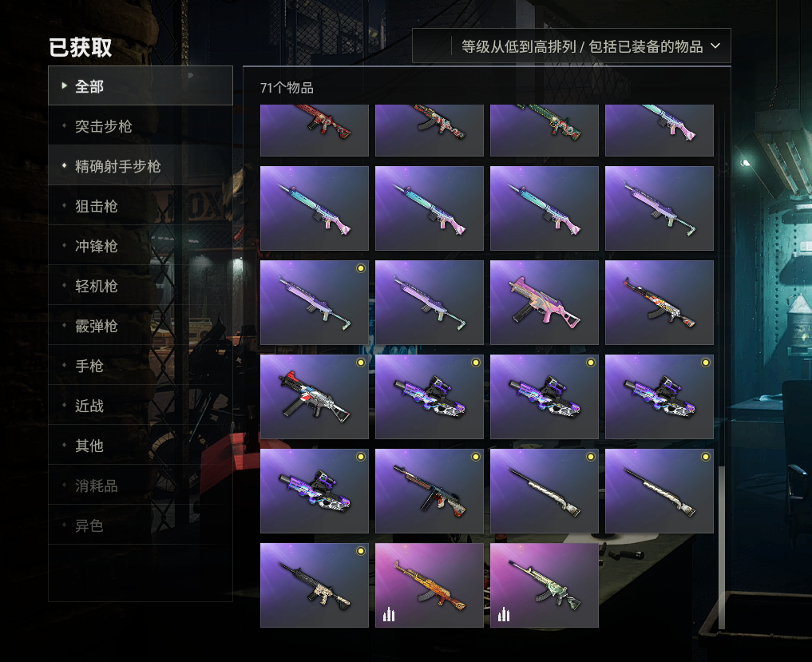812x662 pixels.
Task: Pick the black-tan assault rifle in last row
Action: [x=315, y=585]
